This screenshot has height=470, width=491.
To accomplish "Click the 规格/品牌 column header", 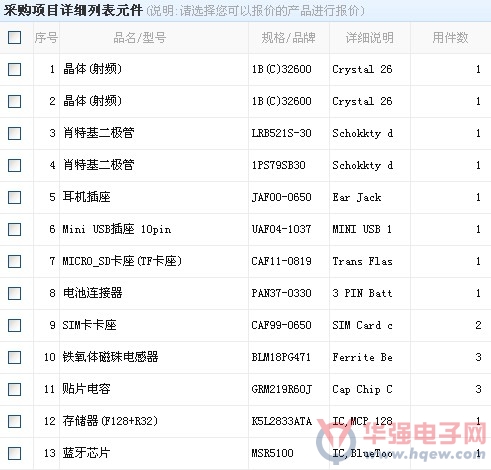I will (288, 38).
